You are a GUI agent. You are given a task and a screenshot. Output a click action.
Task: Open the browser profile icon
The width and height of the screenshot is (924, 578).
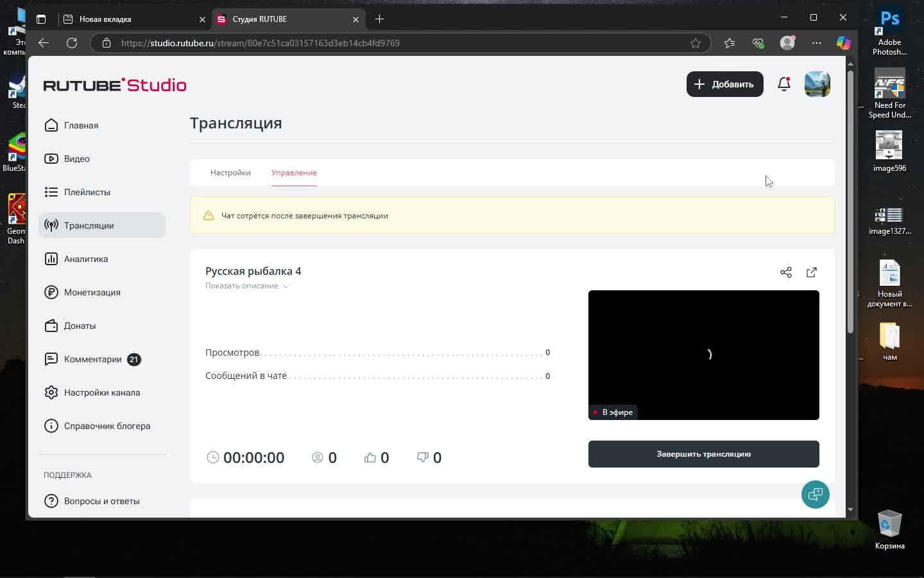click(x=787, y=43)
